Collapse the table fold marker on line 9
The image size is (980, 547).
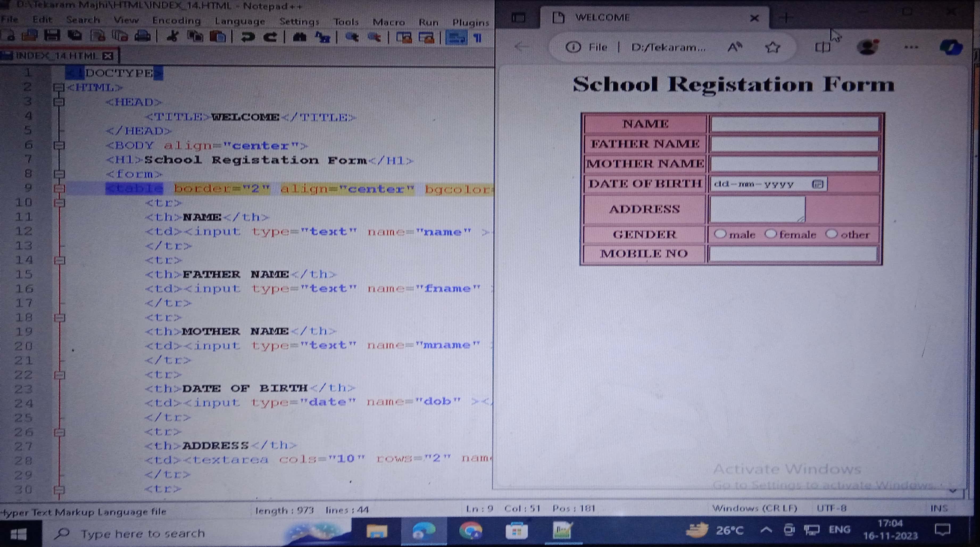click(59, 188)
